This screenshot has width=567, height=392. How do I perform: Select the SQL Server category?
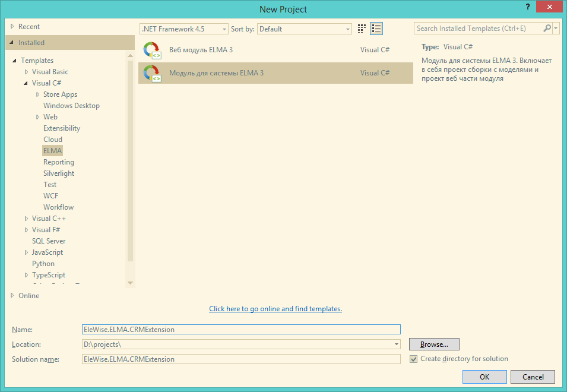coord(49,241)
